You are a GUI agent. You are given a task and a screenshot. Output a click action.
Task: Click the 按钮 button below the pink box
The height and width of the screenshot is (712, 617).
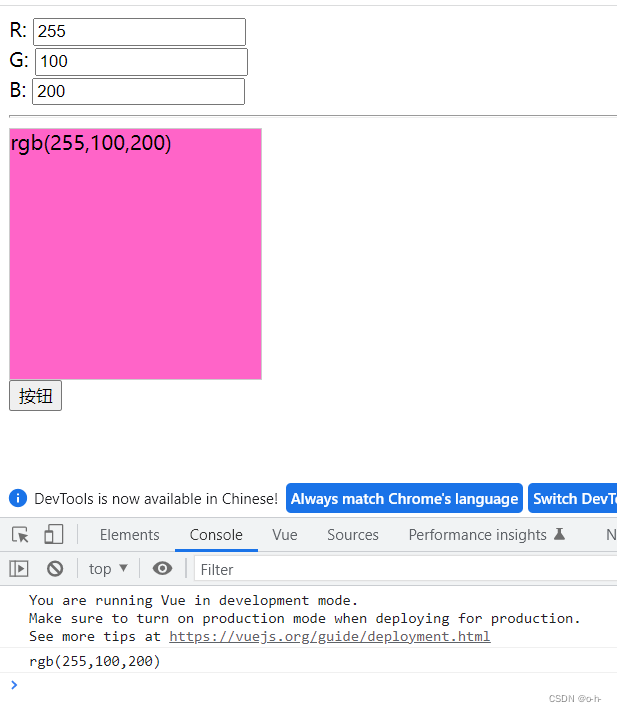click(x=35, y=396)
